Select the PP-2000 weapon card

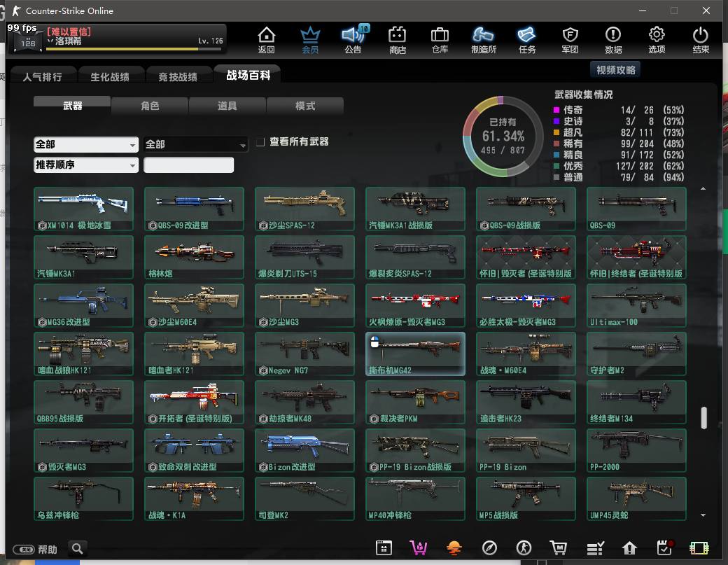[x=636, y=450]
